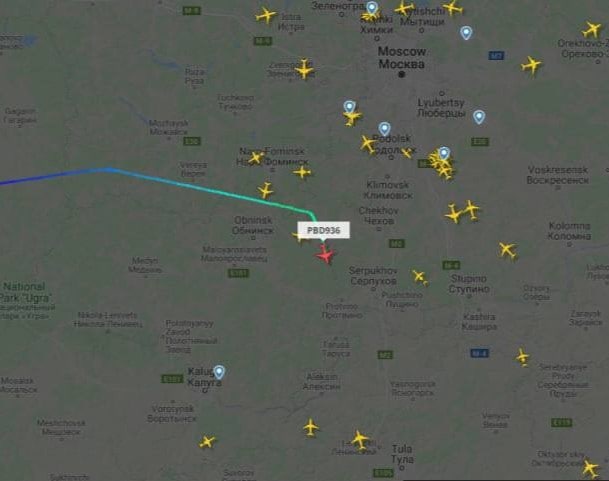This screenshot has width=609, height=481.
Task: Select the plane east of Serpukhov
Action: [420, 277]
